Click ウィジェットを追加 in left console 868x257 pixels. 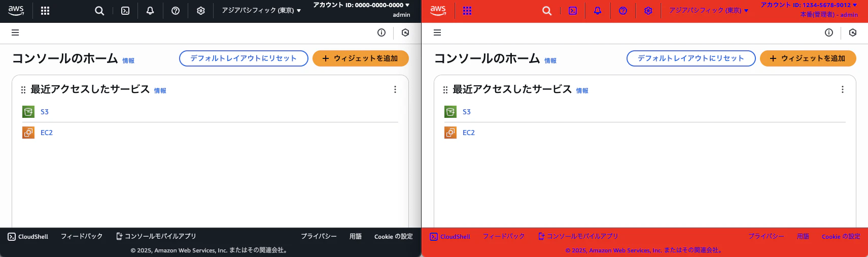361,58
